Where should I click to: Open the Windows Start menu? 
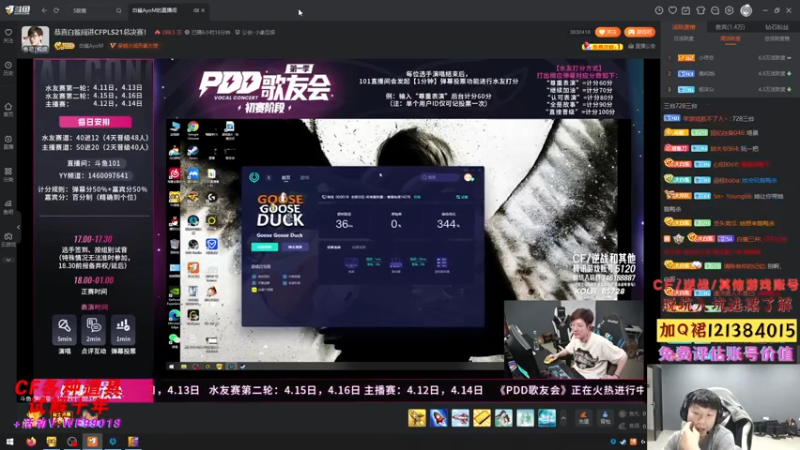click(10, 441)
